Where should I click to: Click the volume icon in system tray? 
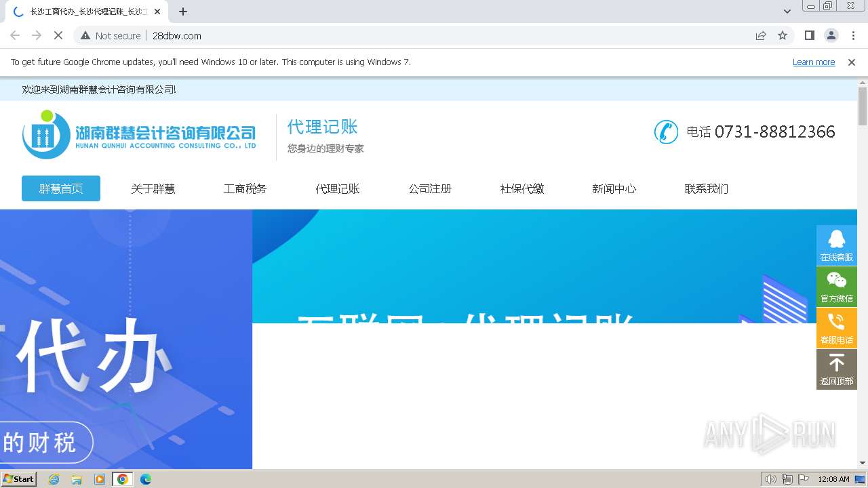point(771,479)
